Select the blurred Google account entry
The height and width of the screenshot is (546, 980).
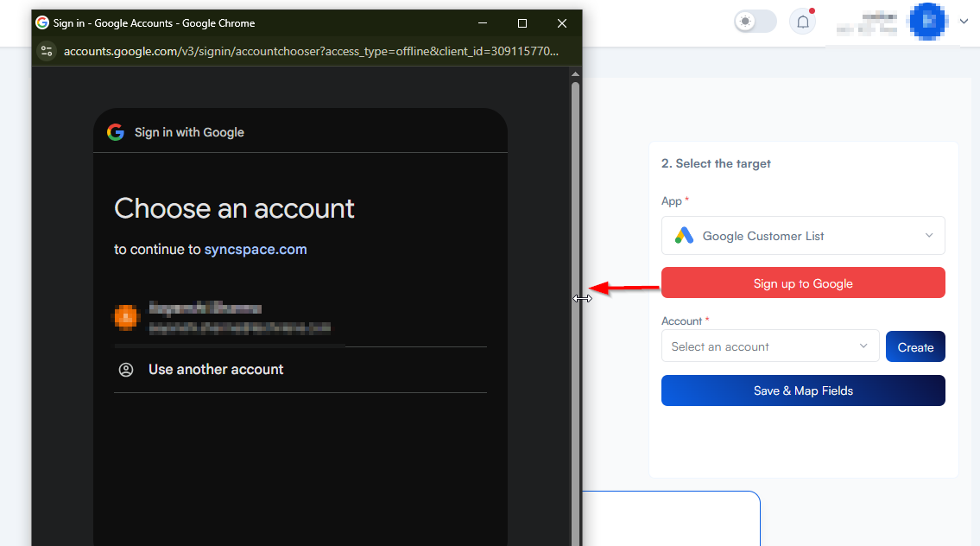pos(238,318)
